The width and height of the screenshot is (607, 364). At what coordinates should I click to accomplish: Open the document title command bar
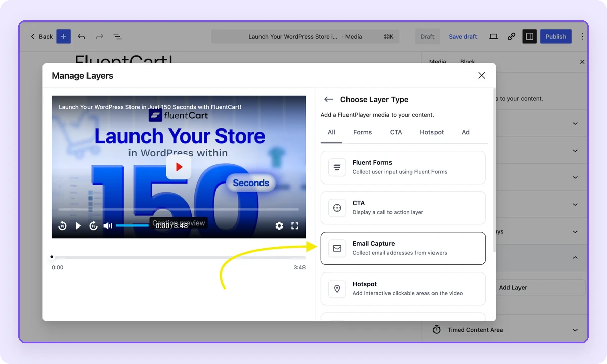(x=305, y=37)
